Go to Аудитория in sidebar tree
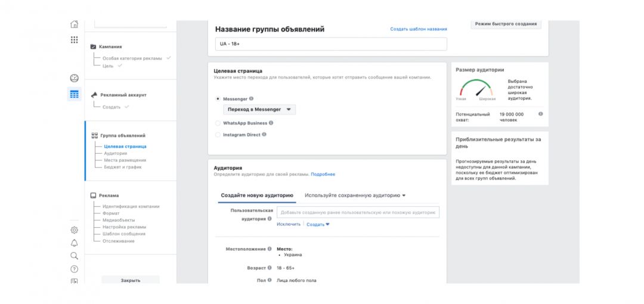The image size is (644, 304). click(116, 153)
